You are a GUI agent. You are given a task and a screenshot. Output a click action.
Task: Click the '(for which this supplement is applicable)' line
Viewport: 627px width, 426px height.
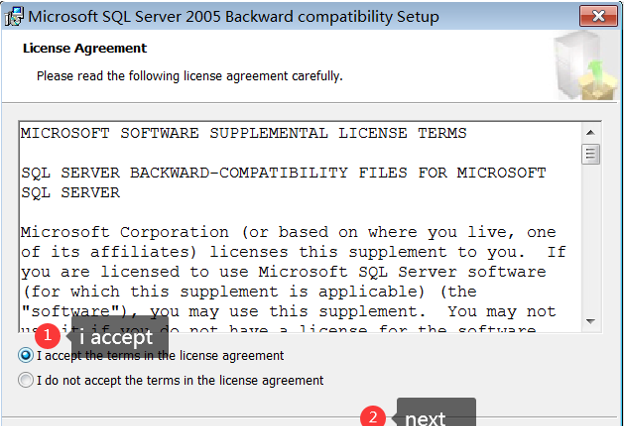point(249,292)
